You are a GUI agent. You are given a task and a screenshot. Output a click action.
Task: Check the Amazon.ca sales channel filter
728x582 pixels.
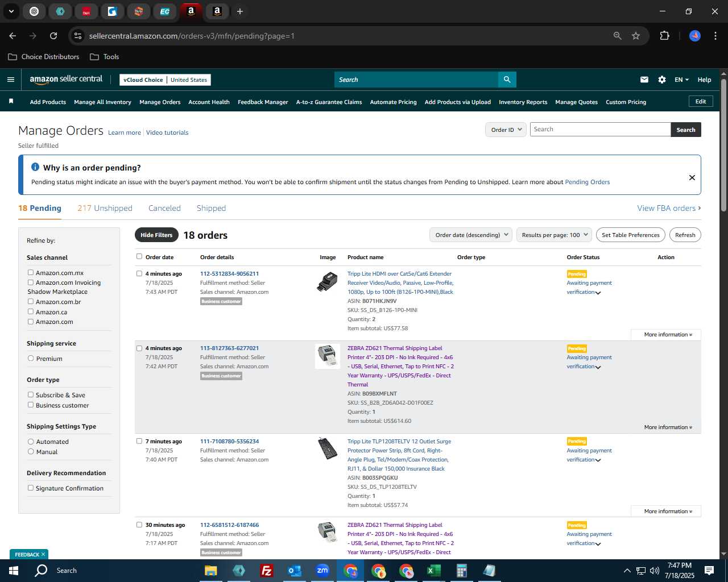tap(31, 311)
